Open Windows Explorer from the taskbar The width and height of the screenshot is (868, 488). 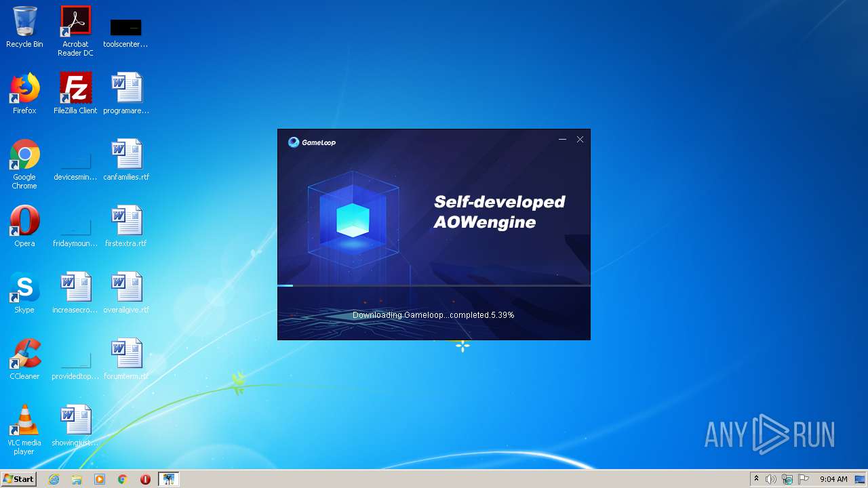pos(77,479)
